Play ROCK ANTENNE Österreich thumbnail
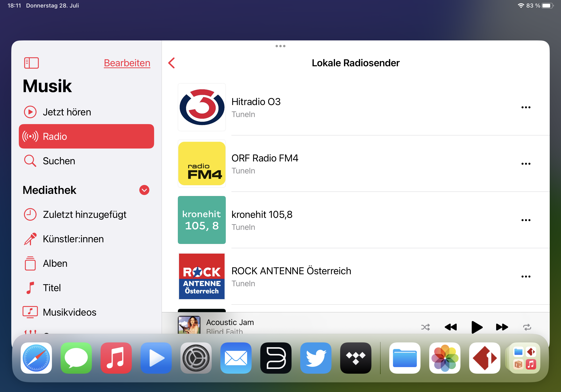The width and height of the screenshot is (561, 392). pos(202,276)
